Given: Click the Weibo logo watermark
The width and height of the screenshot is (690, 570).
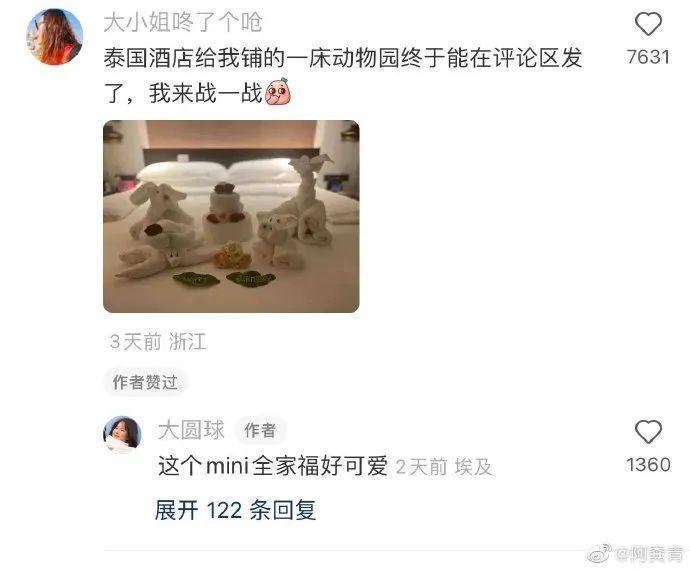Looking at the screenshot, I should (599, 553).
